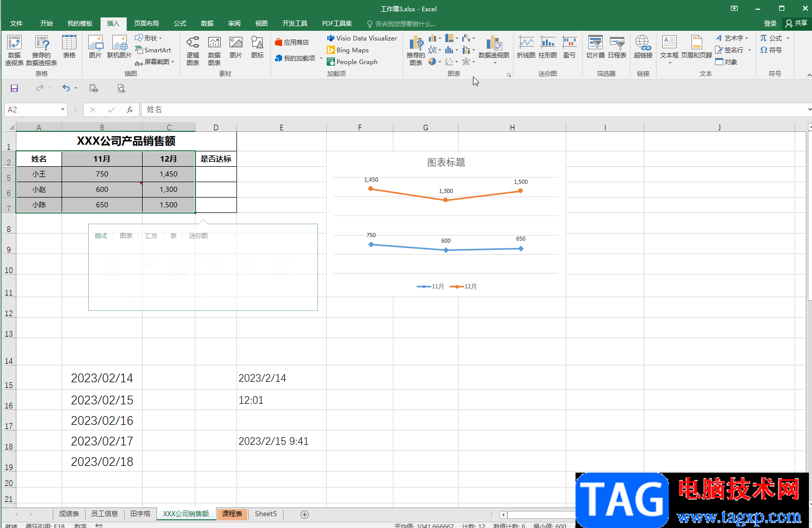Image resolution: width=812 pixels, height=528 pixels.
Task: Click the Sign in (登录) button
Action: point(770,24)
